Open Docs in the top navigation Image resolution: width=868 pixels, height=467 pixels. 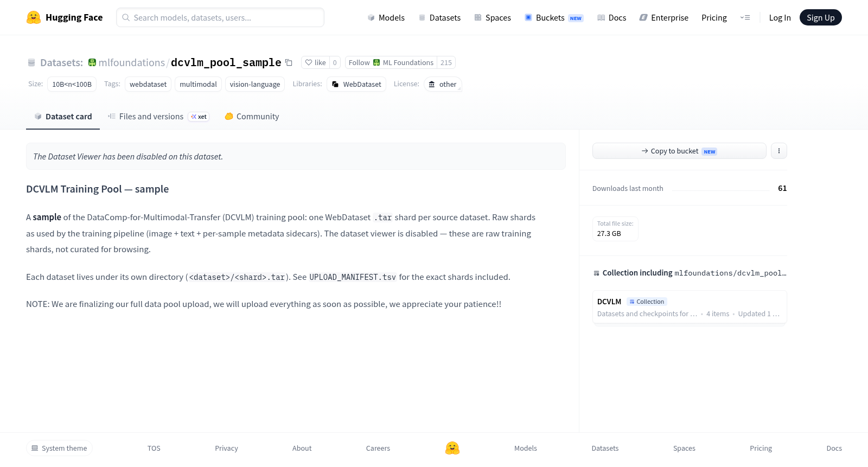click(x=612, y=17)
